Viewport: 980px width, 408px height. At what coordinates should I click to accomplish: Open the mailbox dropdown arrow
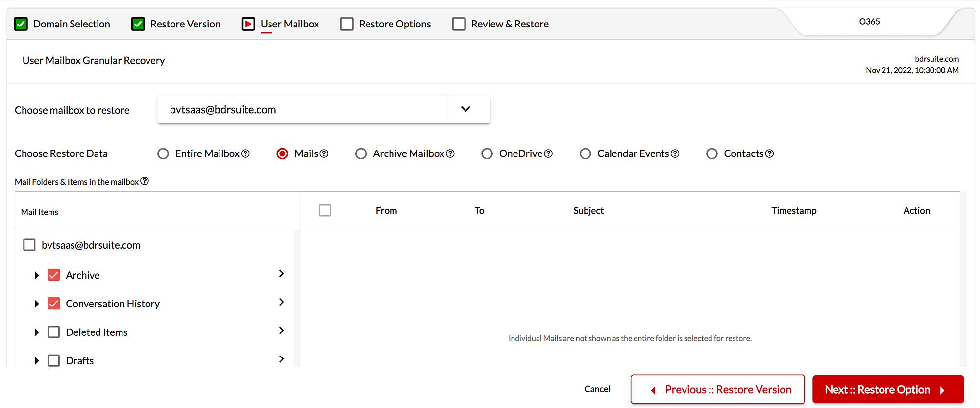coord(466,109)
